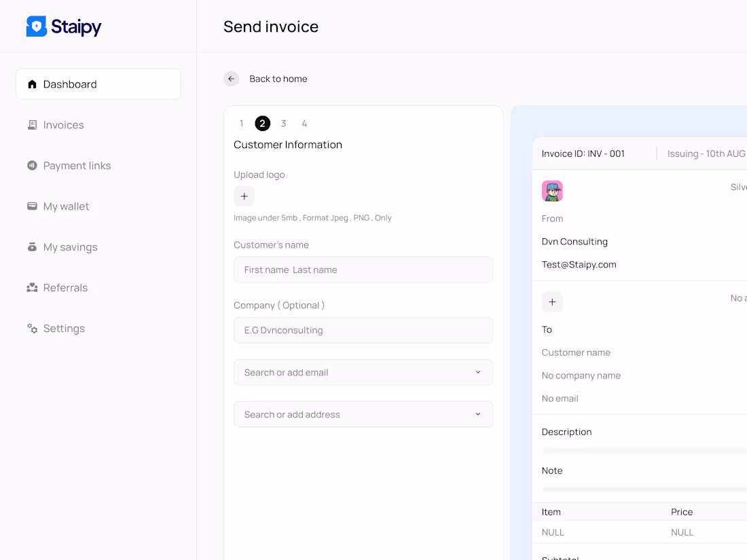
Task: Click the My savings piggy bank icon
Action: click(x=31, y=246)
